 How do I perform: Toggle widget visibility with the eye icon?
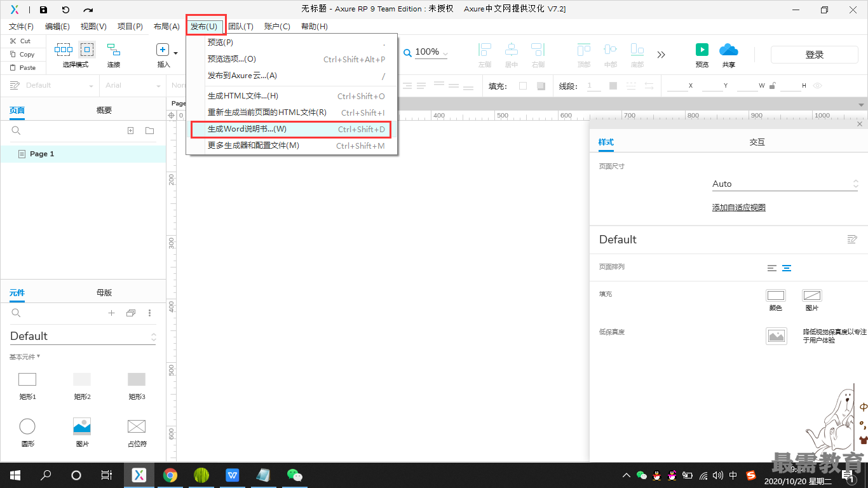pyautogui.click(x=818, y=86)
